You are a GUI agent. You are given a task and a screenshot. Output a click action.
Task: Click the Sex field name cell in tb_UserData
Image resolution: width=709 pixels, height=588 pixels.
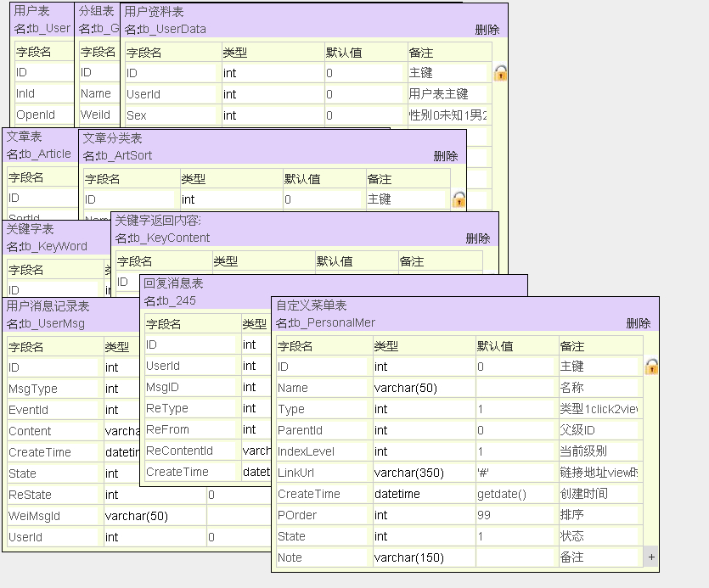point(170,115)
